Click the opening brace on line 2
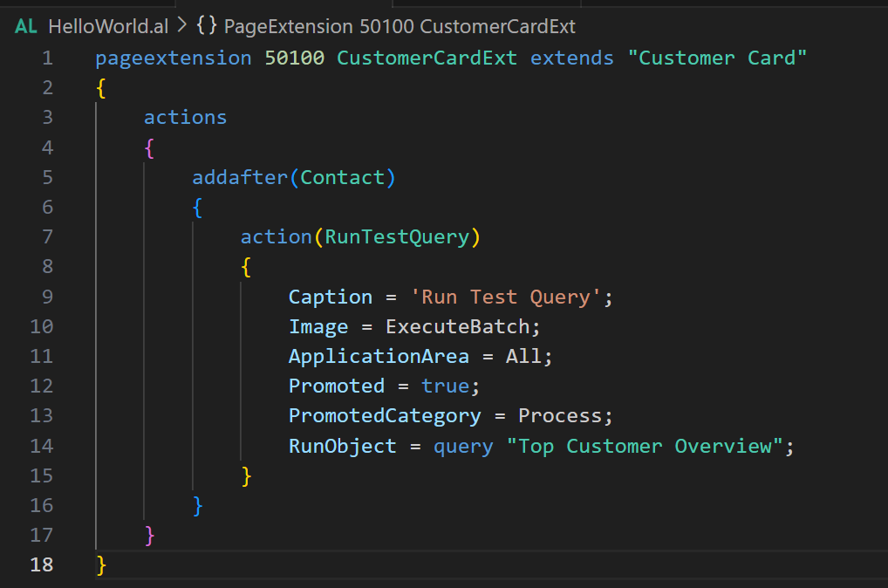The height and width of the screenshot is (588, 888). (x=101, y=88)
